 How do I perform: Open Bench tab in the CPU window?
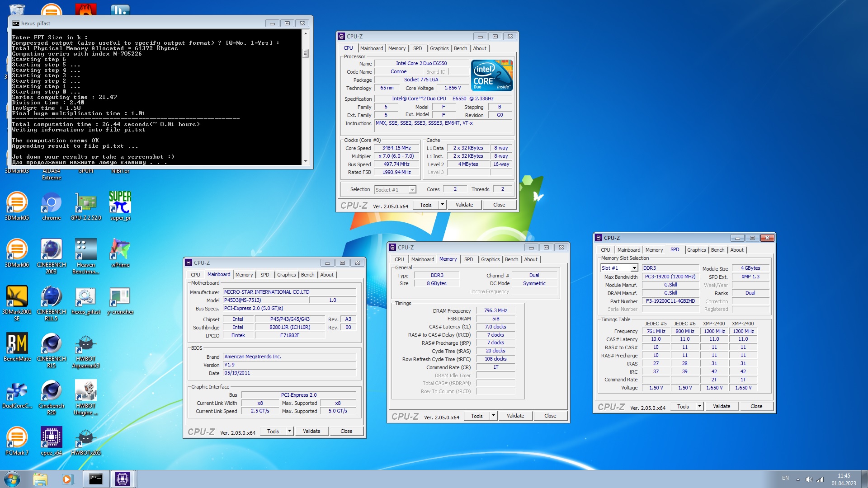tap(460, 48)
